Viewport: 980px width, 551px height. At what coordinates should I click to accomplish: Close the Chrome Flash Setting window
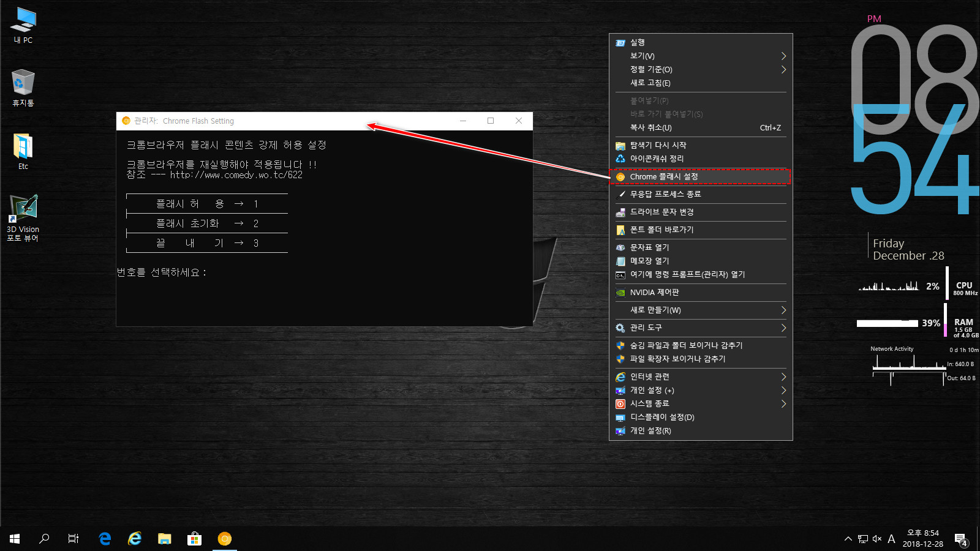tap(519, 121)
